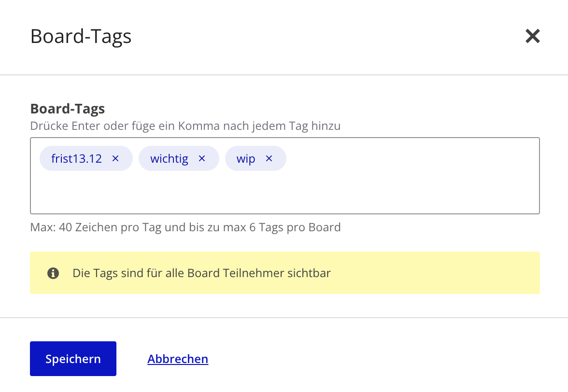Remove the "frist13.12" tag via its × icon

click(115, 158)
